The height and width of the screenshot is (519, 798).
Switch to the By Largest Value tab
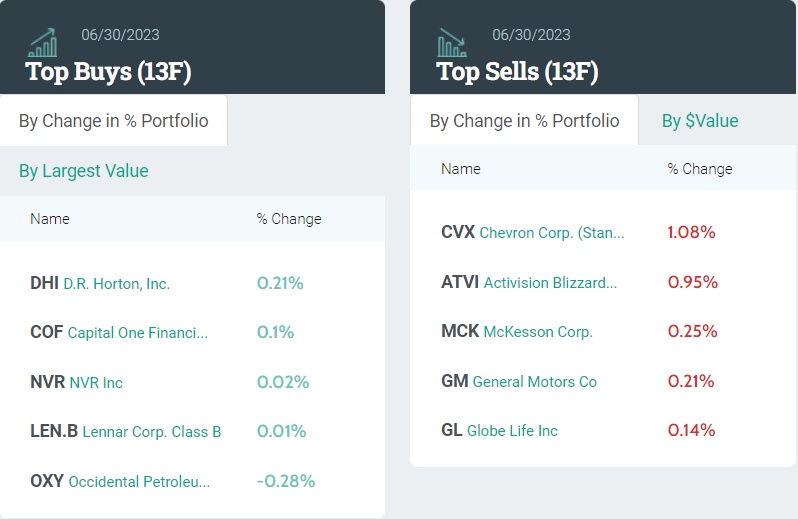(x=84, y=171)
